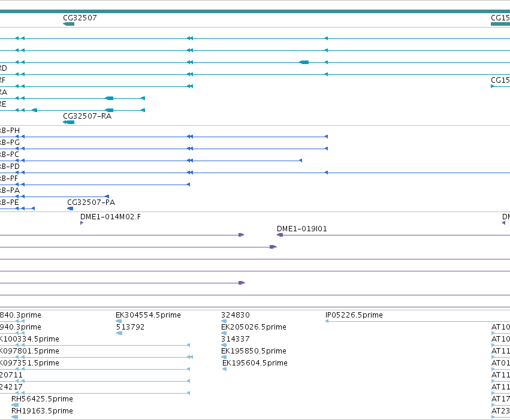
Task: Select the 513792 light-blue glyph
Action: [119, 333]
